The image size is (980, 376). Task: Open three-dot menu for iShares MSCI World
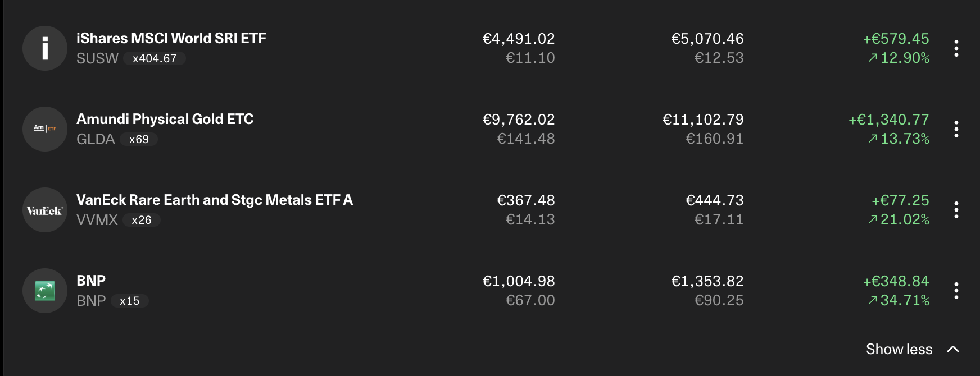[x=956, y=48]
